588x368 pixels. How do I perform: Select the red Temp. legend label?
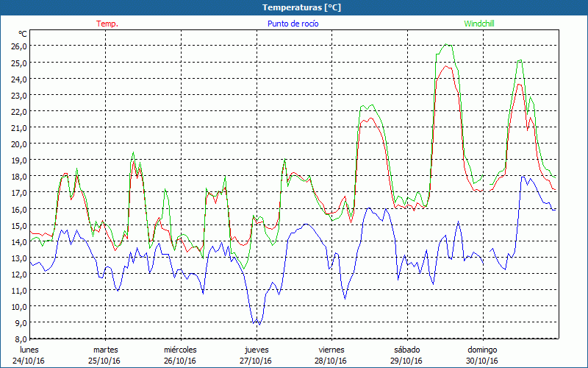coord(107,24)
